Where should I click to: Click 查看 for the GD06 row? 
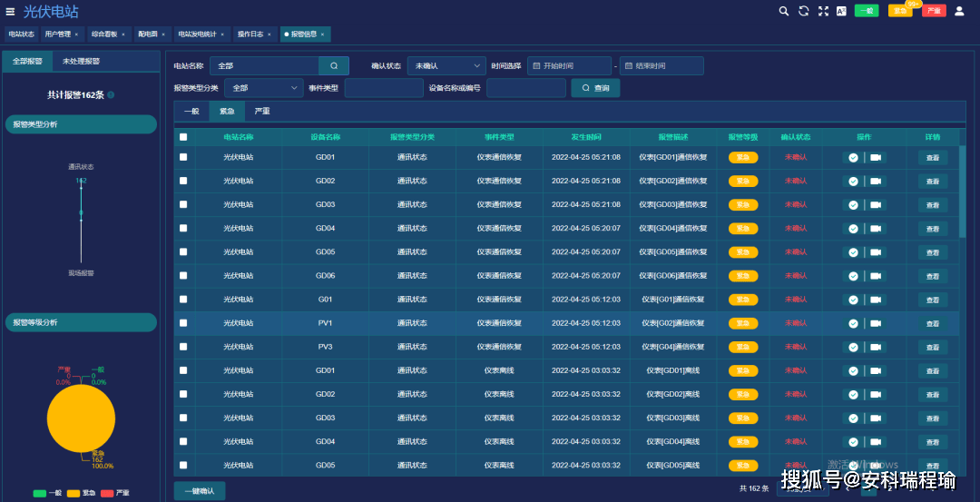coord(933,276)
